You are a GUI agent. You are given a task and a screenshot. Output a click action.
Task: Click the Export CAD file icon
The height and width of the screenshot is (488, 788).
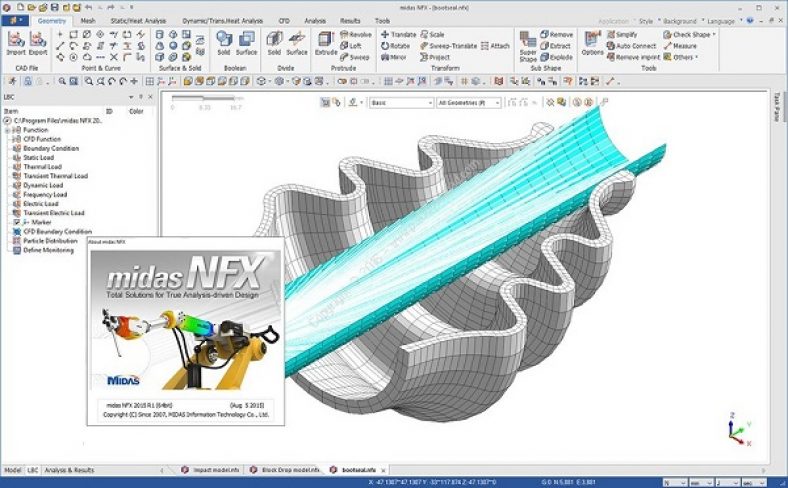click(38, 44)
